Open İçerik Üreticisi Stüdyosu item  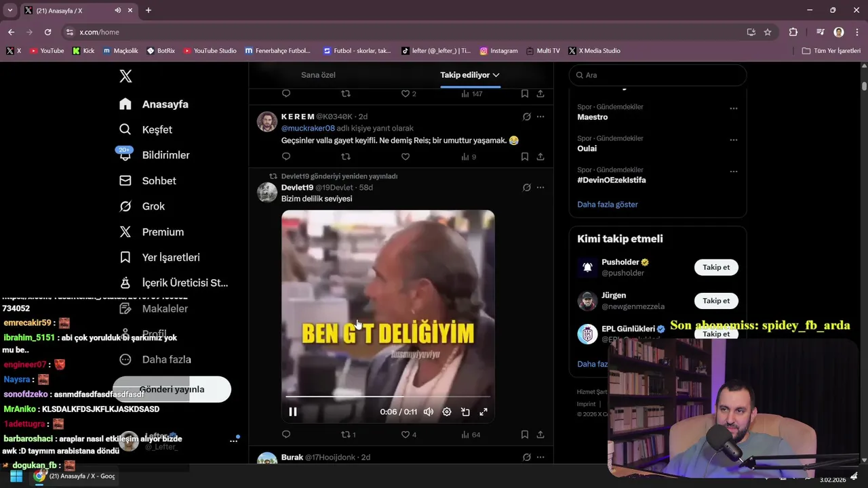tap(174, 283)
